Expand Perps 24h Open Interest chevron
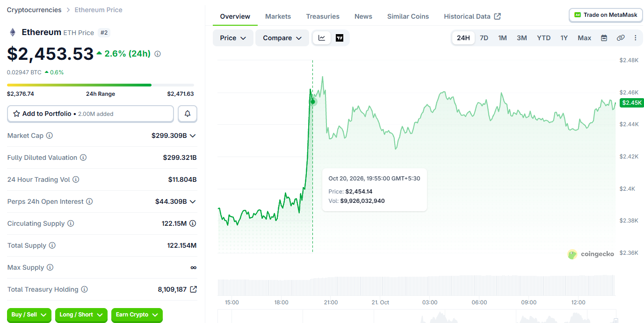The image size is (644, 323). (x=193, y=201)
